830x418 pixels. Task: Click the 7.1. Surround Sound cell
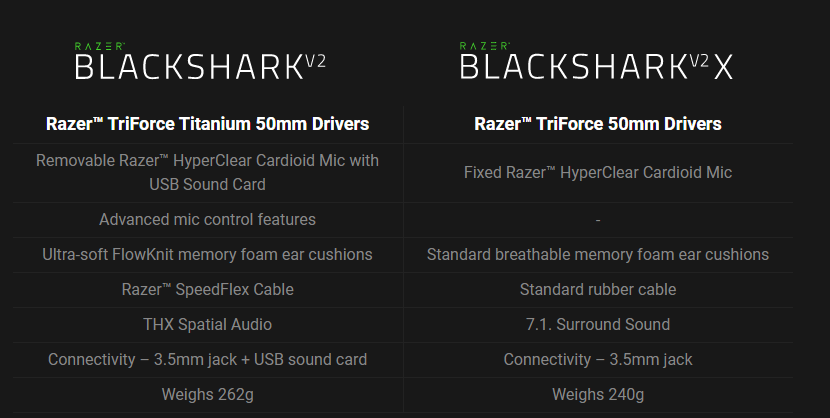click(x=598, y=324)
